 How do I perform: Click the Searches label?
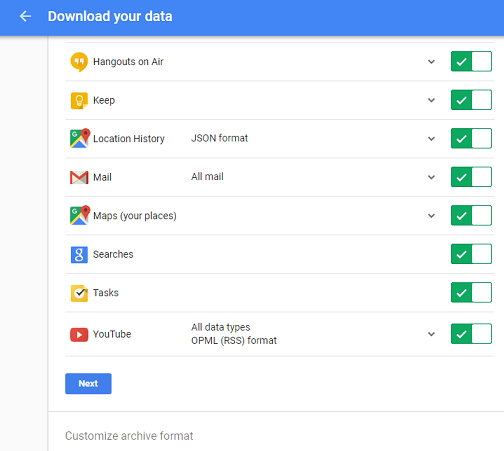click(x=113, y=254)
